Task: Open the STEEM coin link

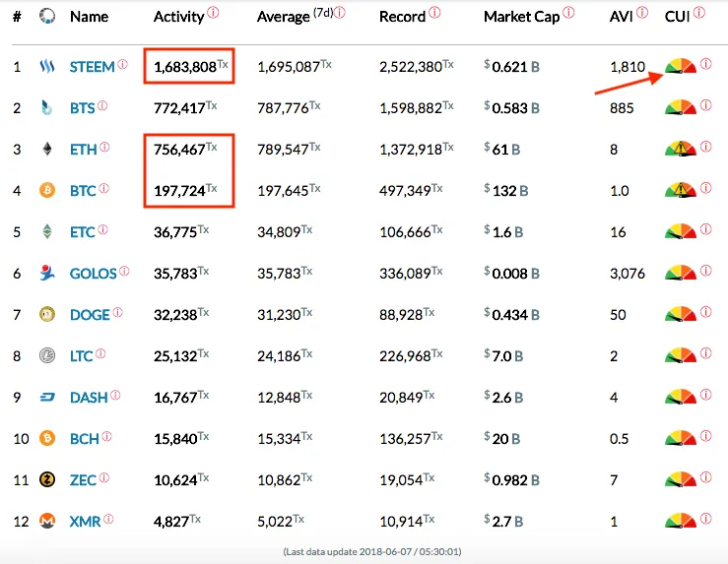Action: click(92, 67)
